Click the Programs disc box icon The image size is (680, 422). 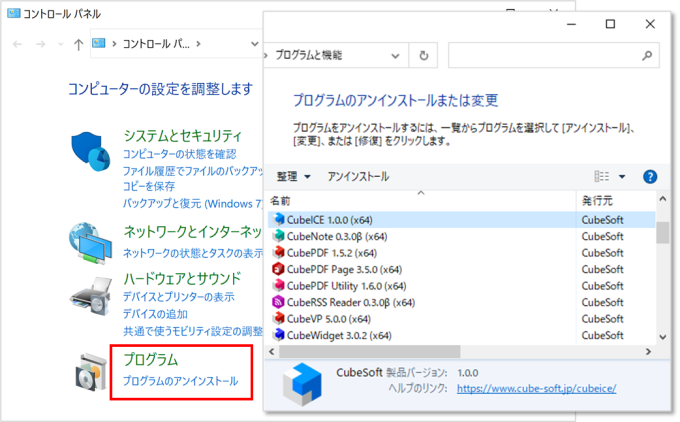90,372
